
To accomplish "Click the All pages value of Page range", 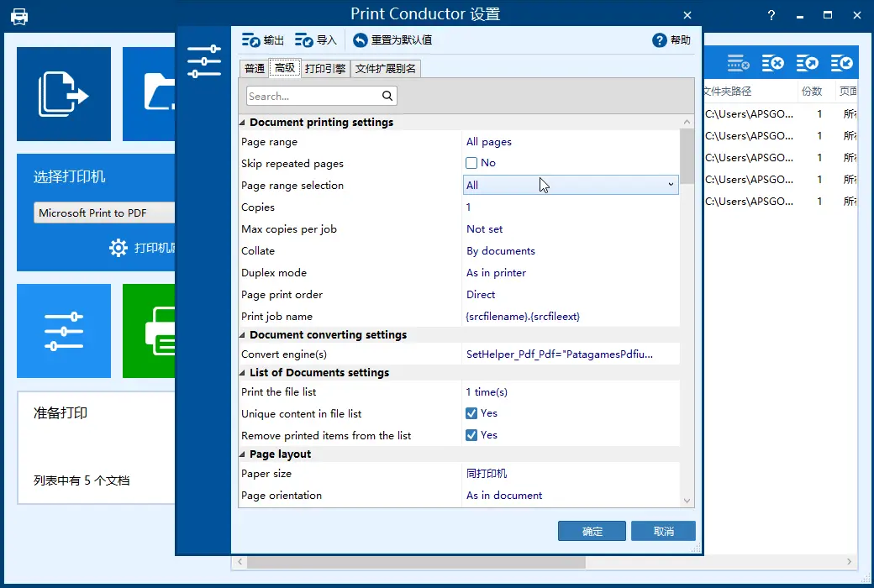I will [489, 142].
